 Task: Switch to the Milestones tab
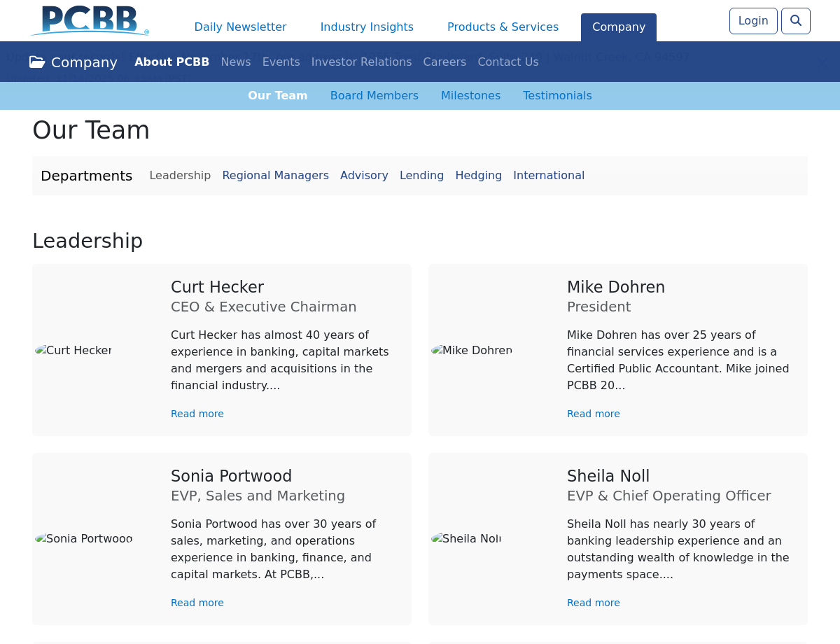[470, 96]
